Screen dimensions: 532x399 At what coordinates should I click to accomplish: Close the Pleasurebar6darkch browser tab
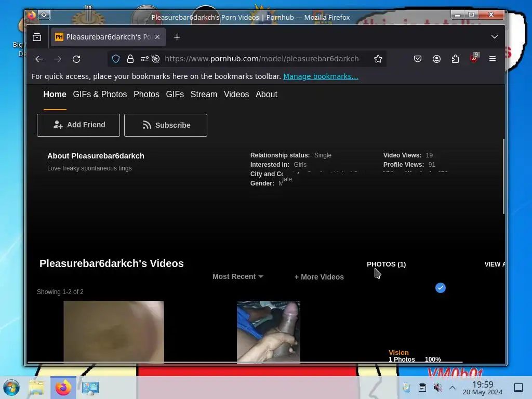(157, 37)
